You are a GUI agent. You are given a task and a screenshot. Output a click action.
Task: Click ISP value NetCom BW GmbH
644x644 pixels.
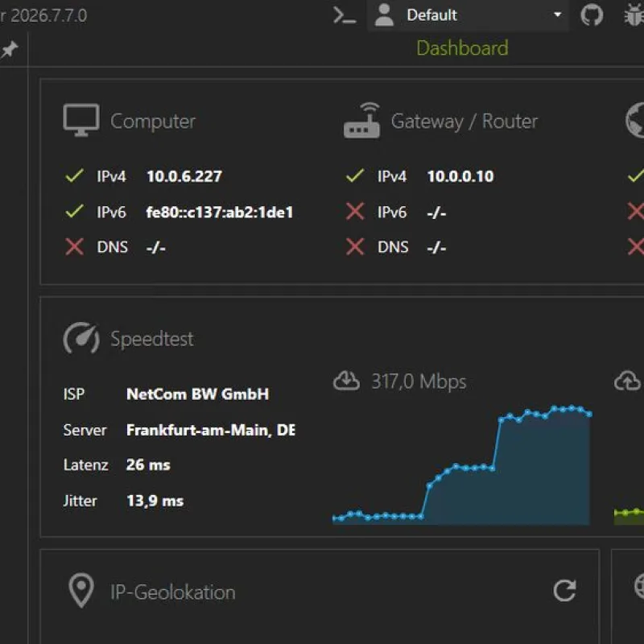pyautogui.click(x=197, y=394)
